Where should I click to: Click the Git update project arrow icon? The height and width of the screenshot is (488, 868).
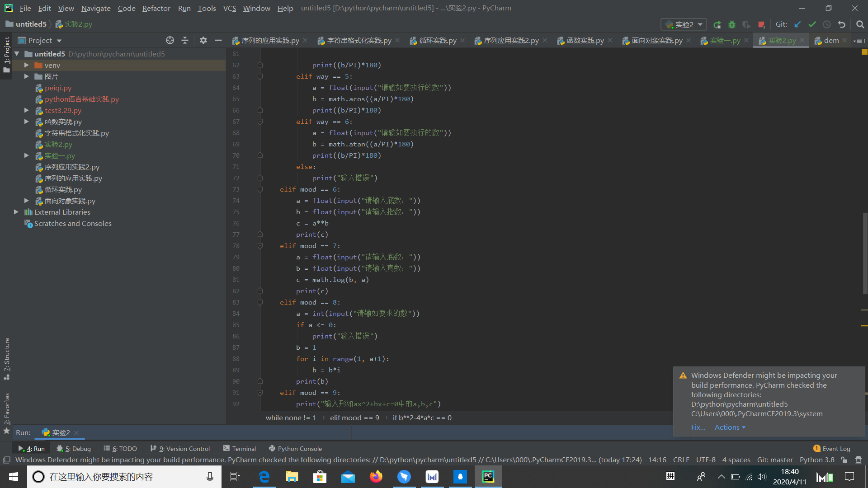pos(797,24)
